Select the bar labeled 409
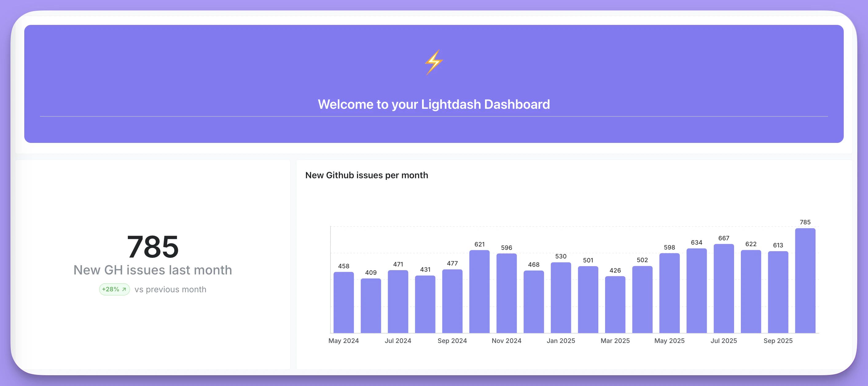 (371, 305)
